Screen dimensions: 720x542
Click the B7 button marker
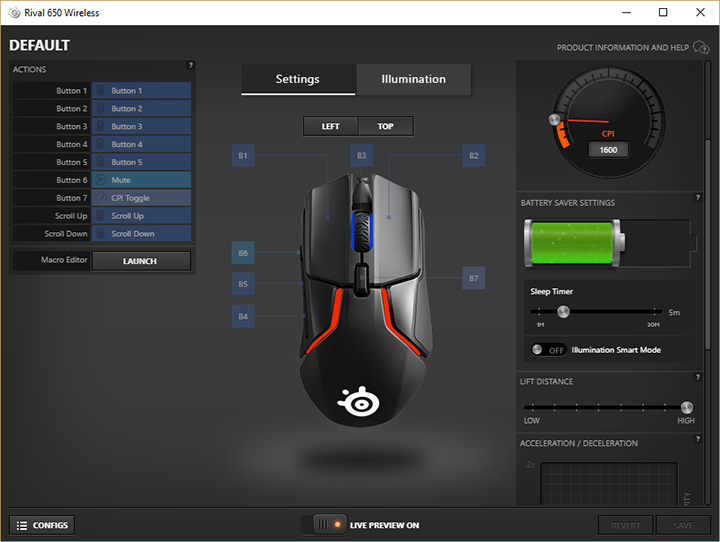tap(474, 278)
